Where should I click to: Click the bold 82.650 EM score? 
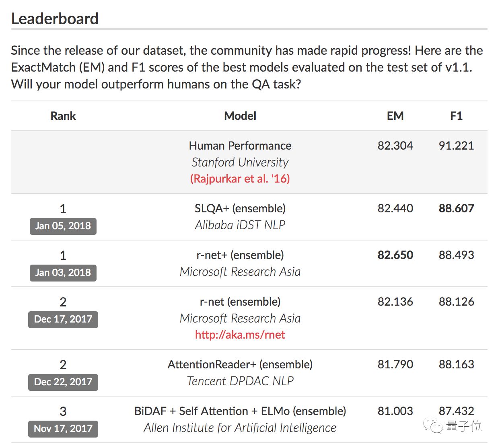click(x=395, y=255)
